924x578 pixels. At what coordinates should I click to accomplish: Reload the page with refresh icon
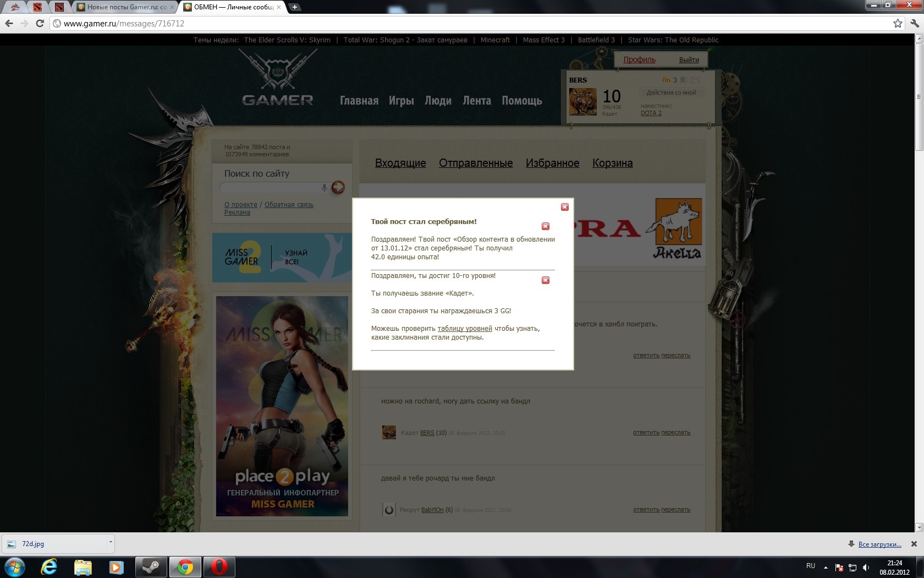(40, 23)
